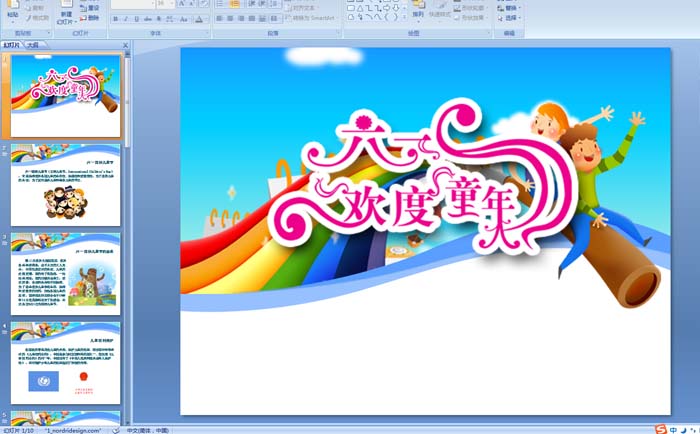Click the Copy (复制) button in clipboard group
Viewport: 700px width, 434px height.
coord(36,8)
